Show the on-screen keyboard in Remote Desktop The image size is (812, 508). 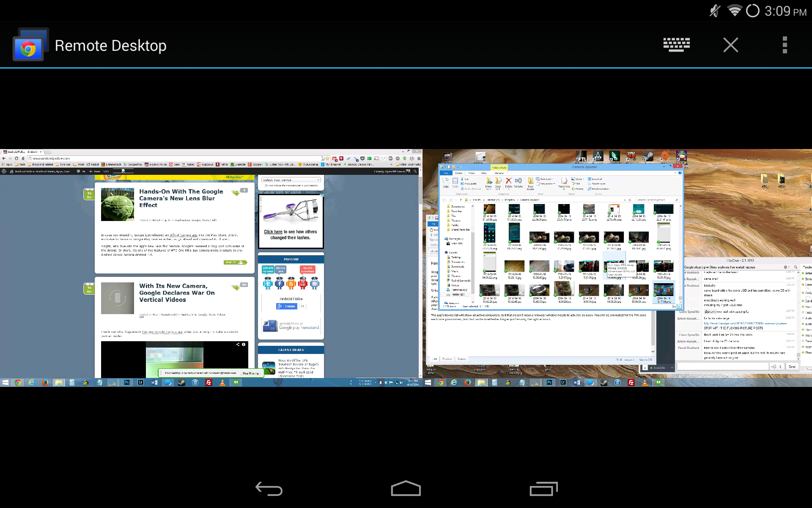(676, 45)
